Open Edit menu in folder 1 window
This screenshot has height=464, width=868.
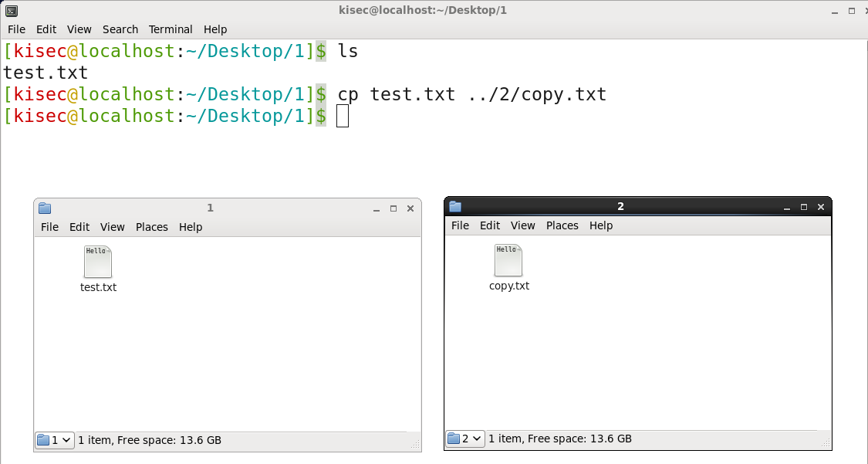79,227
